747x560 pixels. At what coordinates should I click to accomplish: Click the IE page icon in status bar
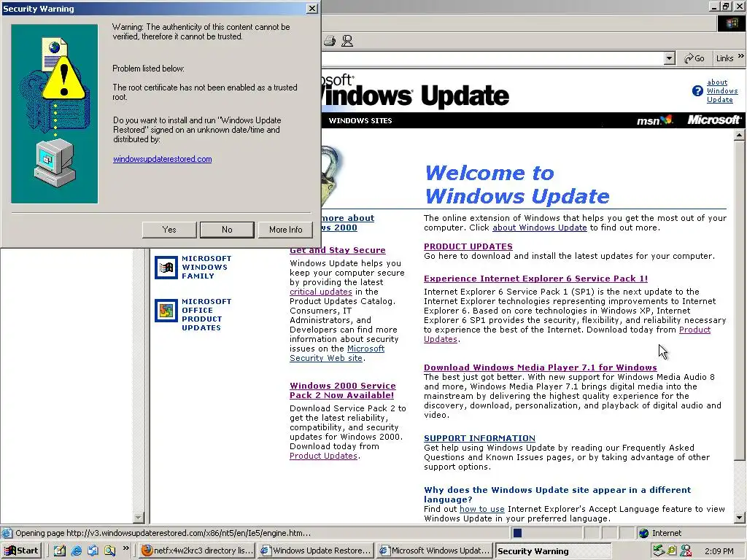7,533
